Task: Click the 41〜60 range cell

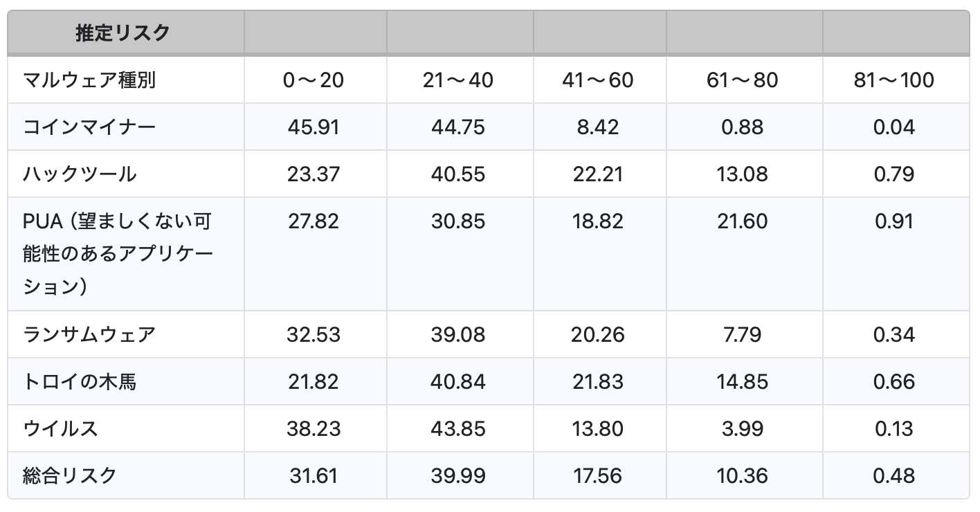Action: [x=598, y=80]
